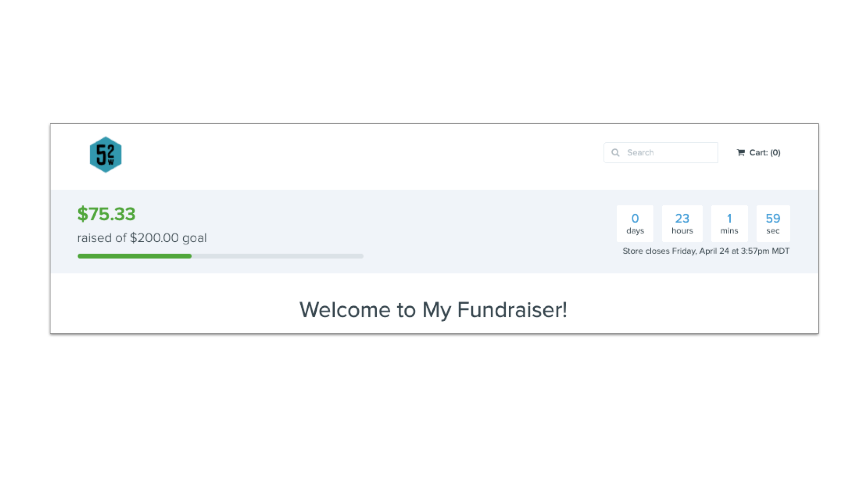Click the 1 mins countdown box

729,224
